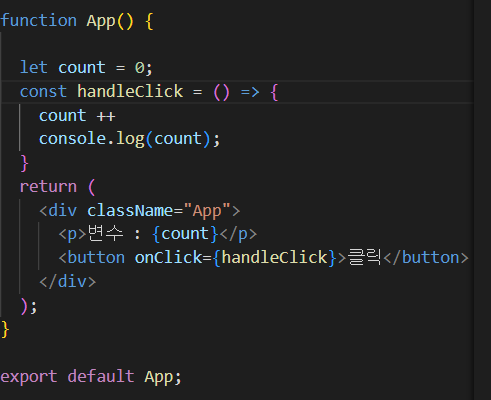Image resolution: width=491 pixels, height=400 pixels.
Task: Place cursor on 'let' keyword
Action: click(34, 67)
